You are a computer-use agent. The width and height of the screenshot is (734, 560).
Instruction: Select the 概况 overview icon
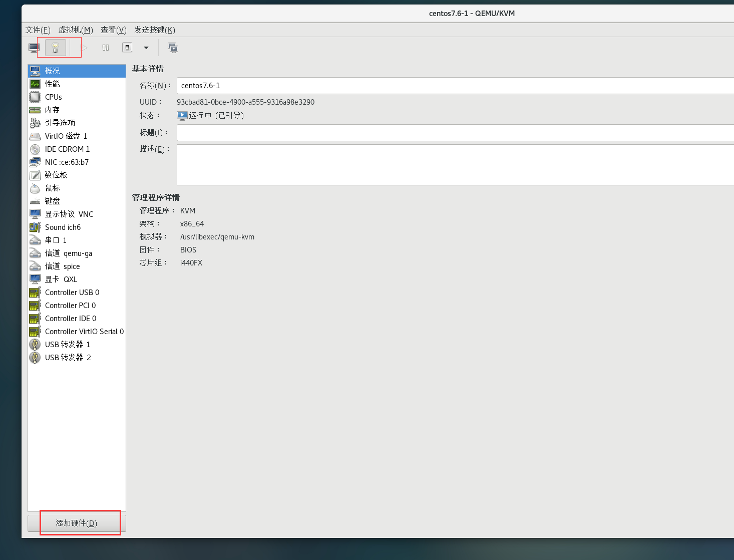pyautogui.click(x=35, y=71)
